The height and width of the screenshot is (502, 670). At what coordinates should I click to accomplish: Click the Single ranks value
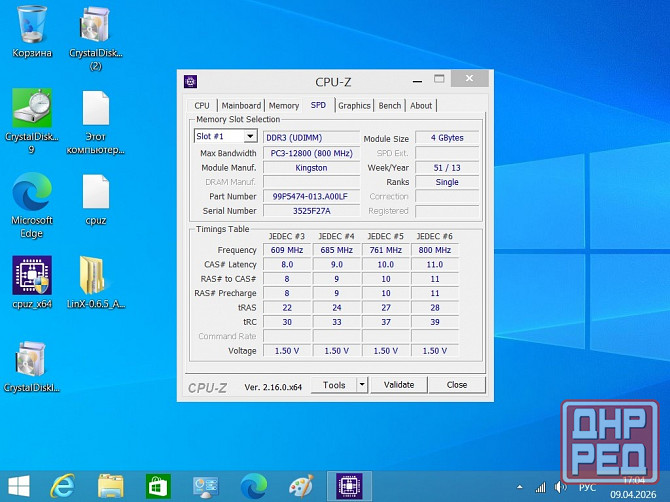[447, 182]
